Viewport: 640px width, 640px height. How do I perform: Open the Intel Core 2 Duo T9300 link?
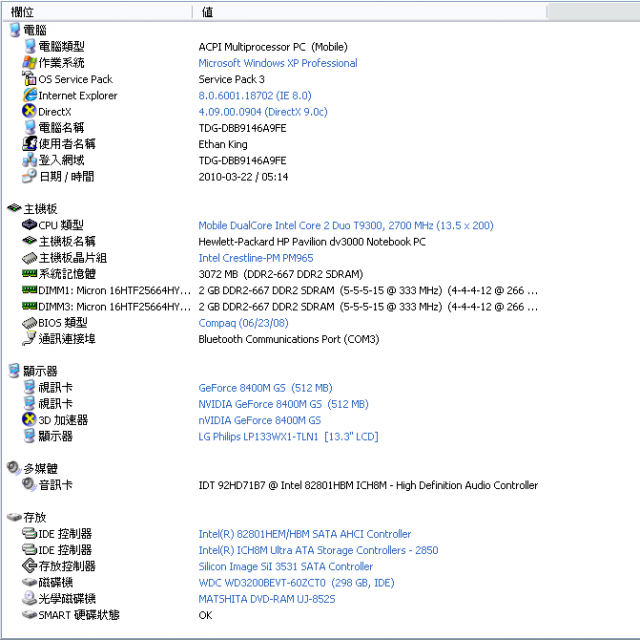[346, 225]
